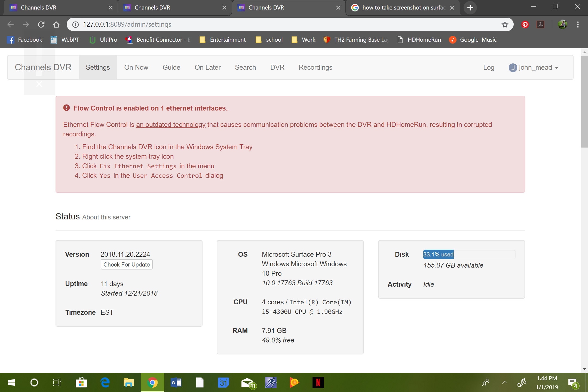Viewport: 588px width, 392px height.
Task: Click the Check For Update button
Action: pos(126,264)
